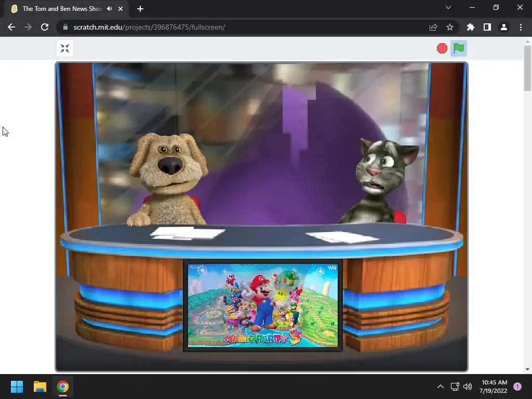
Task: Reload the Scratch project page
Action: click(45, 27)
